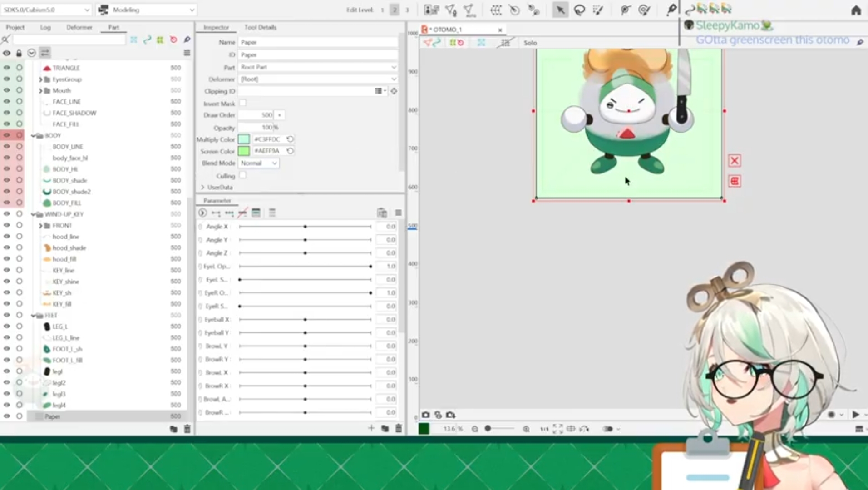Click the Multiply Color swatch

(x=244, y=139)
